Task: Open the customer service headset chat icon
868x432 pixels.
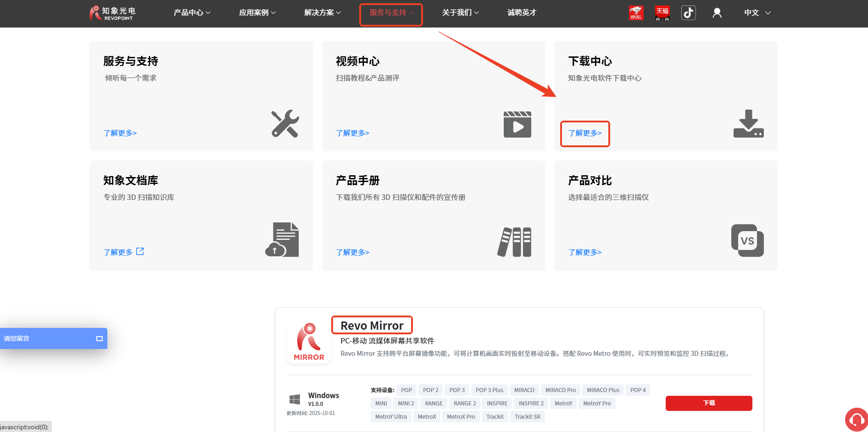Action: pyautogui.click(x=856, y=419)
